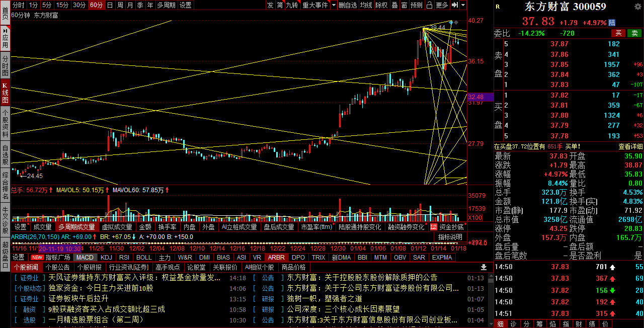Click the yellow R marker by the stock name
Screen dimensions: 644x328
(498, 7)
